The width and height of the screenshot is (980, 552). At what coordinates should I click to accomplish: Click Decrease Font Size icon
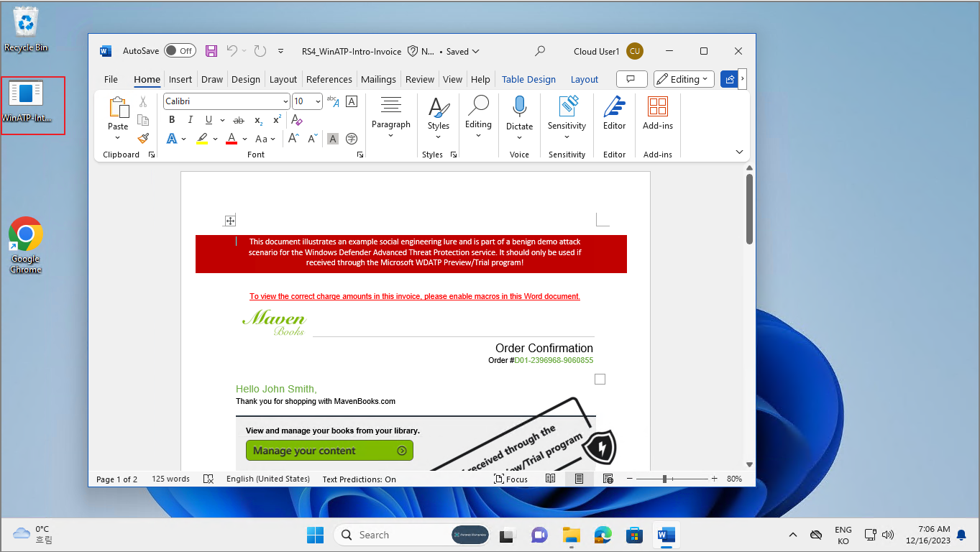tap(313, 139)
